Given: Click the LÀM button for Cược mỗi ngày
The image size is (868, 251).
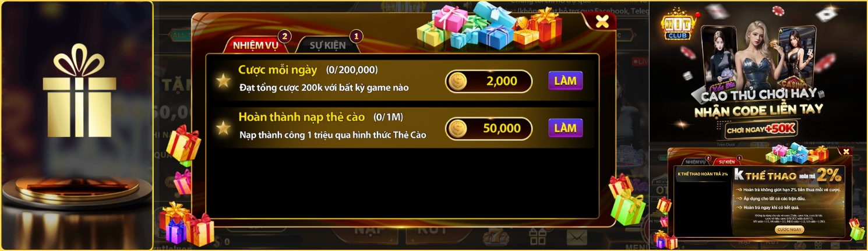Looking at the screenshot, I should pos(565,81).
